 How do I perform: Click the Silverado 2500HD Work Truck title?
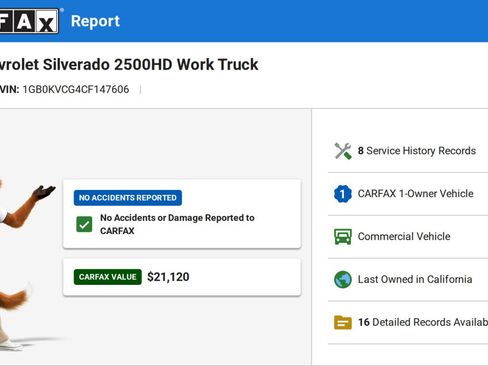click(x=129, y=64)
